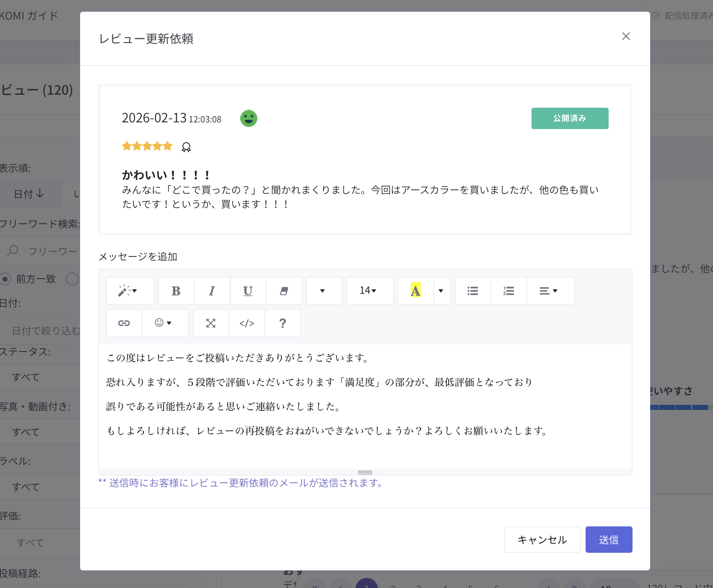713x588 pixels.
Task: Insert a link with the chain icon
Action: pyautogui.click(x=124, y=323)
